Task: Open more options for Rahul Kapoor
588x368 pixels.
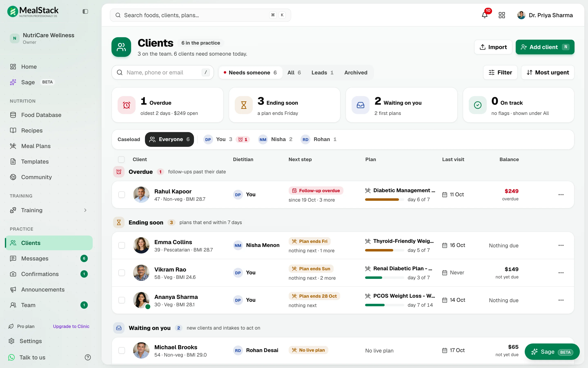Action: click(561, 195)
